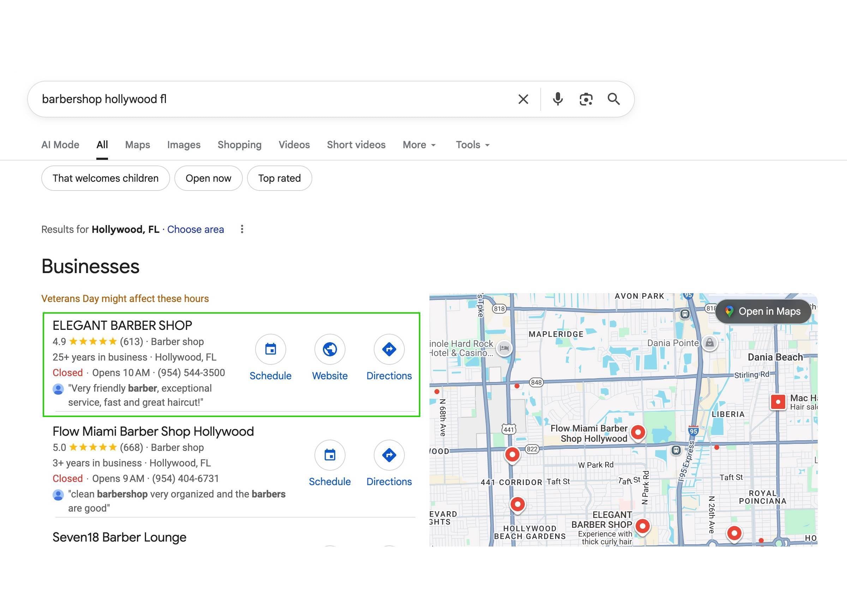The width and height of the screenshot is (847, 616).
Task: Click the Open in Maps button
Action: [763, 312]
